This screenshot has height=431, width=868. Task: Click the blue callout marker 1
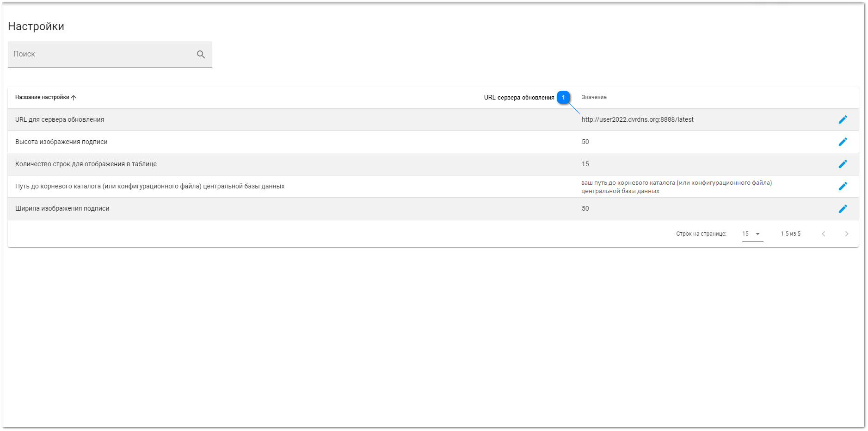tap(563, 97)
